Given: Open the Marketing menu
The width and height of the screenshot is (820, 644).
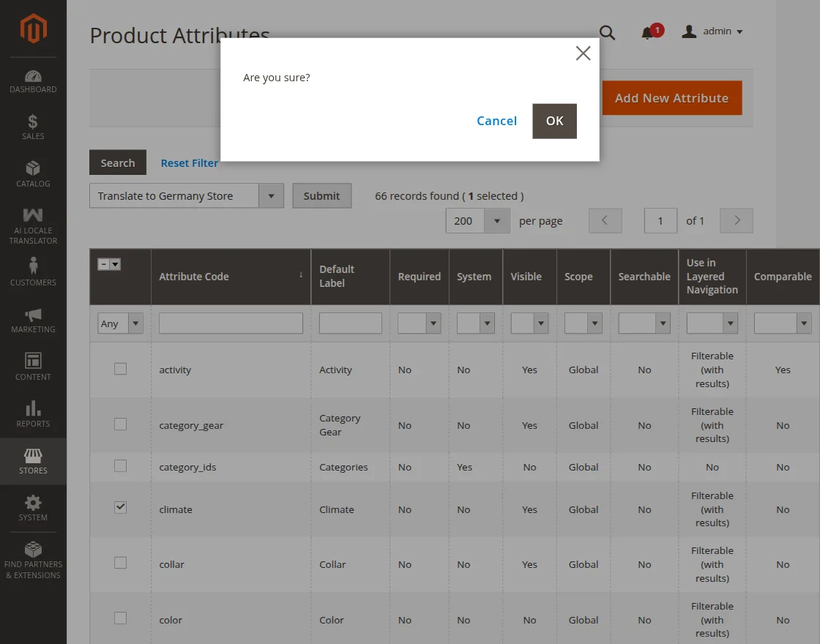Looking at the screenshot, I should coord(33,320).
